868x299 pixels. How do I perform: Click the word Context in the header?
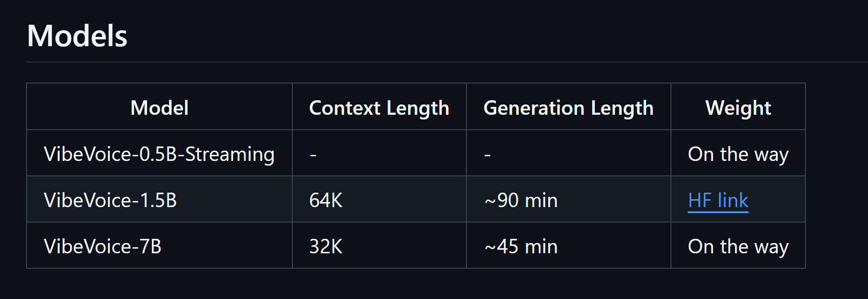pyautogui.click(x=345, y=108)
